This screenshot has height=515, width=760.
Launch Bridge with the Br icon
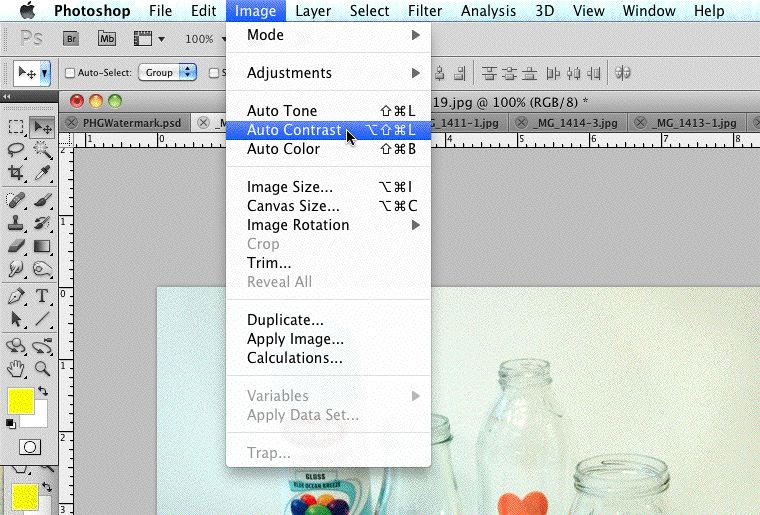pos(71,39)
